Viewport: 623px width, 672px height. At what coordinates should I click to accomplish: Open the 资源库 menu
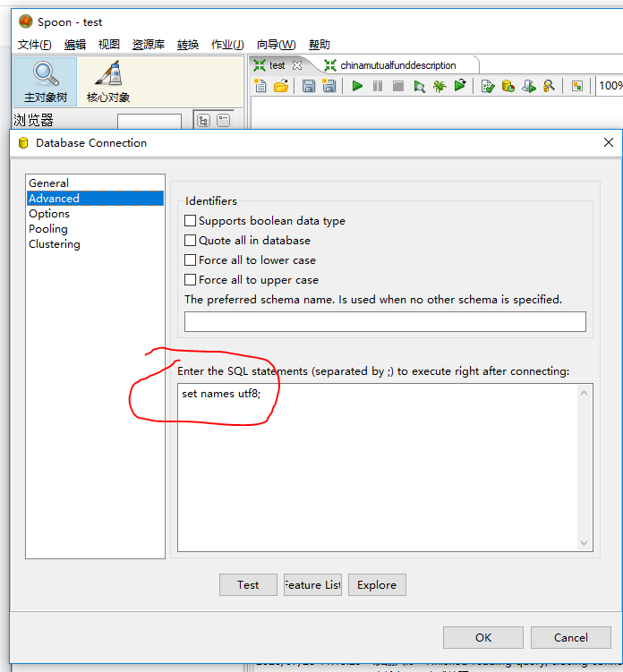coord(149,45)
